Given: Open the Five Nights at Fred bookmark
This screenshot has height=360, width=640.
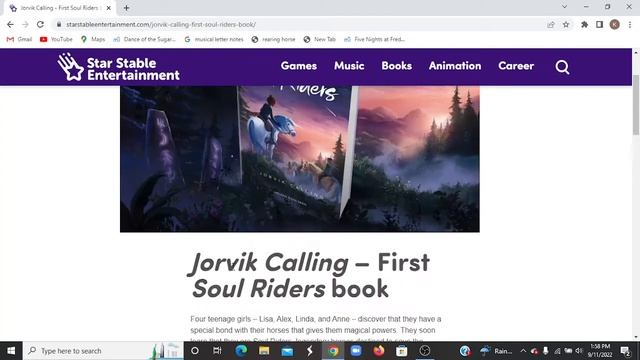Looking at the screenshot, I should point(374,39).
